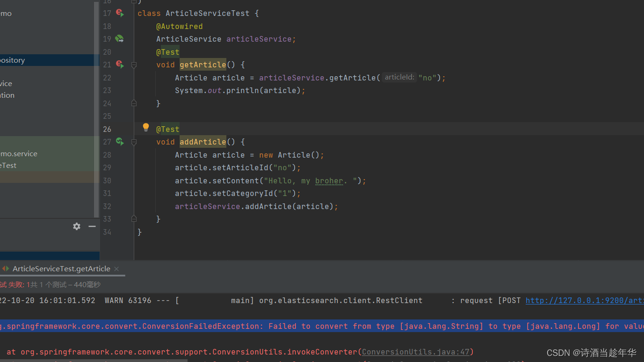Click the at org.springframework ConversionUtils.invokeConverter line

tap(240, 352)
